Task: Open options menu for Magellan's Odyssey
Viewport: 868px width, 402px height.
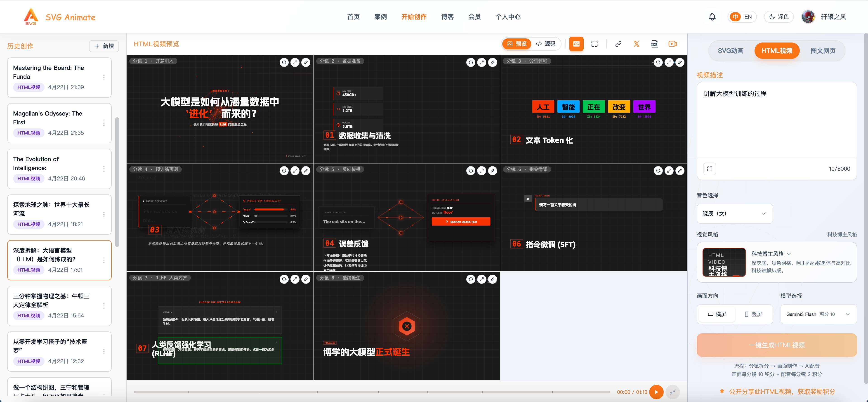Action: [x=104, y=123]
